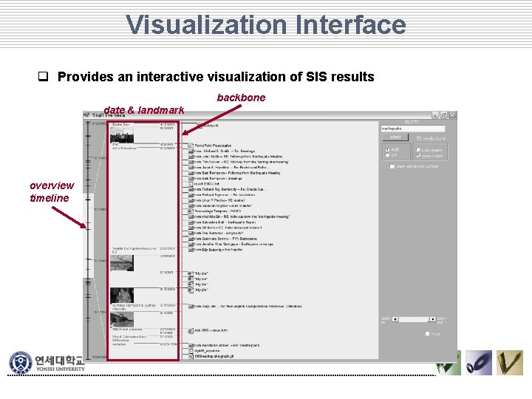Open mail icon for Jennifer Earthquake coverage message

pyautogui.click(x=191, y=245)
